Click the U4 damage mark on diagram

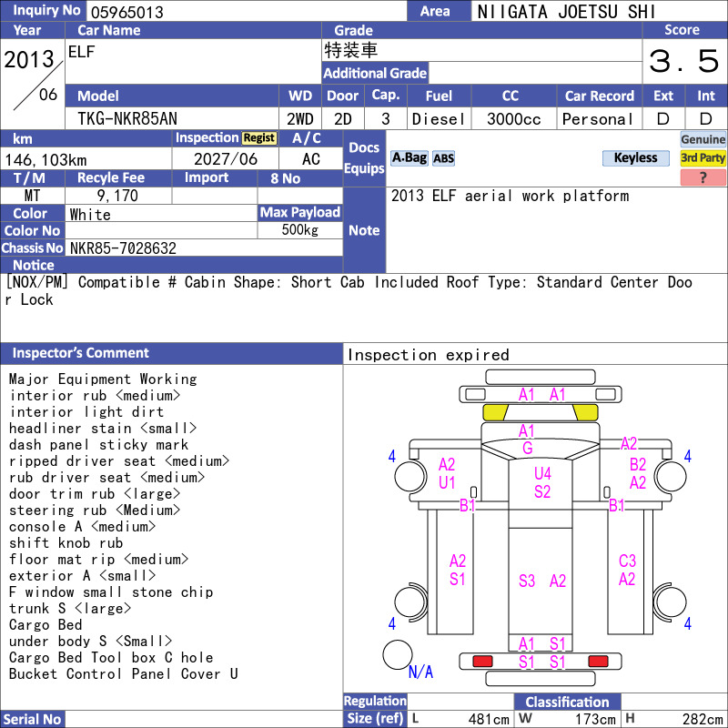(542, 473)
